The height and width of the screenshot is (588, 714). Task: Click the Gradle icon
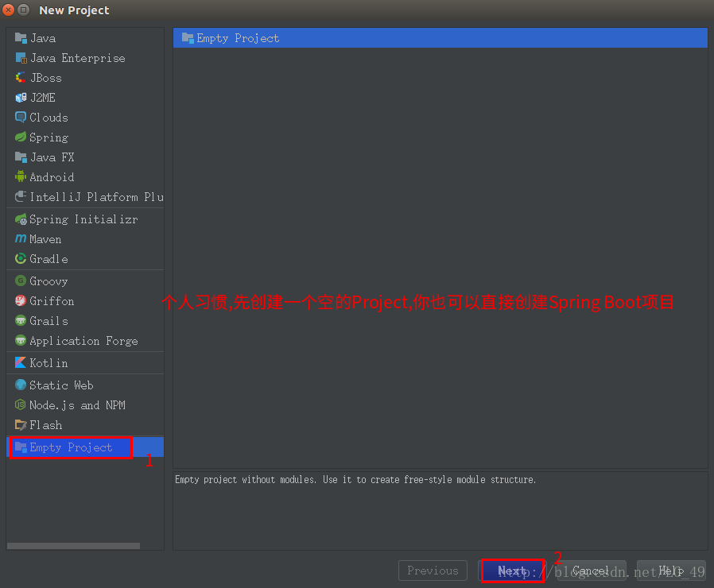[x=21, y=258]
